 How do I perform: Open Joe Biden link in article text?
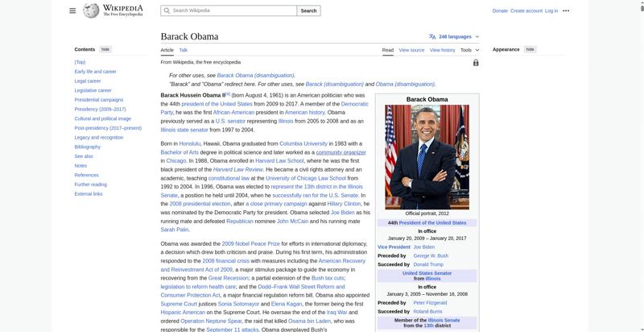(x=343, y=213)
